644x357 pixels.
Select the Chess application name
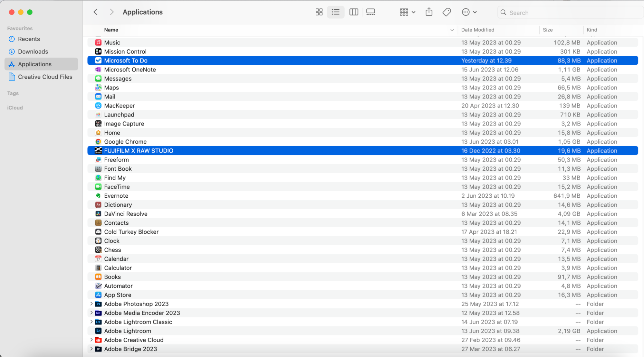(x=112, y=250)
